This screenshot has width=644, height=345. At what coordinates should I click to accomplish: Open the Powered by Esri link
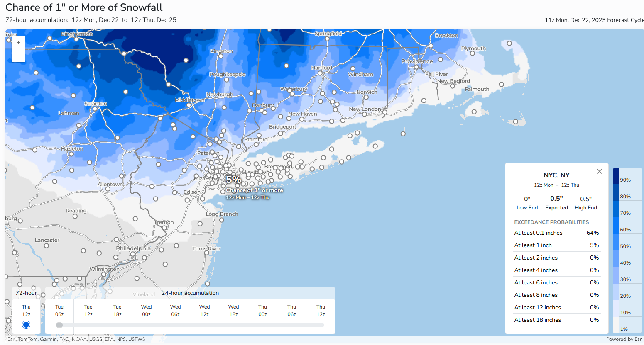click(x=624, y=339)
